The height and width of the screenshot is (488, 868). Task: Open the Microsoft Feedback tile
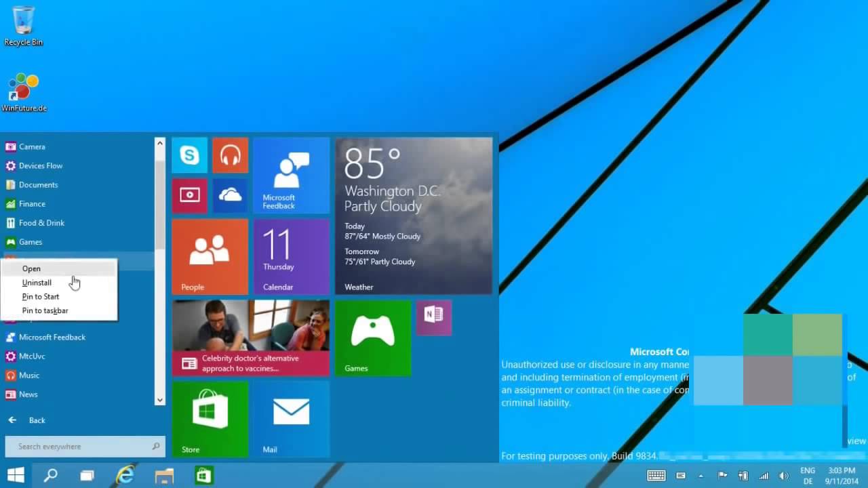click(291, 176)
